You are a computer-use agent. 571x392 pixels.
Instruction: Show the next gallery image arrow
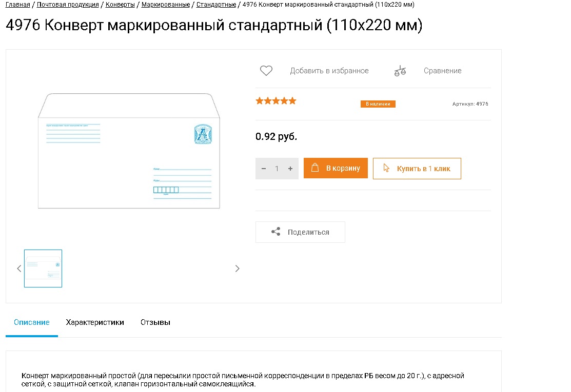(x=237, y=269)
